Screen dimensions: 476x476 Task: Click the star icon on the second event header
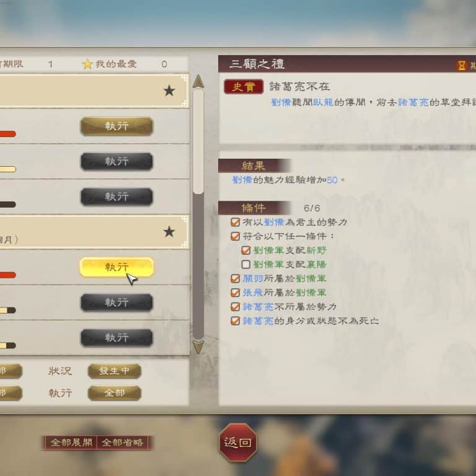coord(169,232)
